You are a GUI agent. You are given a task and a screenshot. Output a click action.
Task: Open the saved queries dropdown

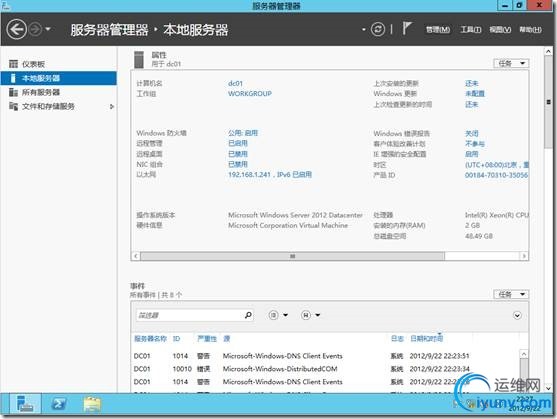coord(310,315)
